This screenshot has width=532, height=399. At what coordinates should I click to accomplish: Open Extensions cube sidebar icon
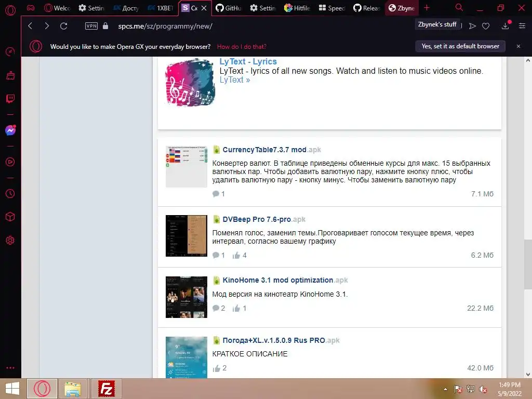point(10,217)
